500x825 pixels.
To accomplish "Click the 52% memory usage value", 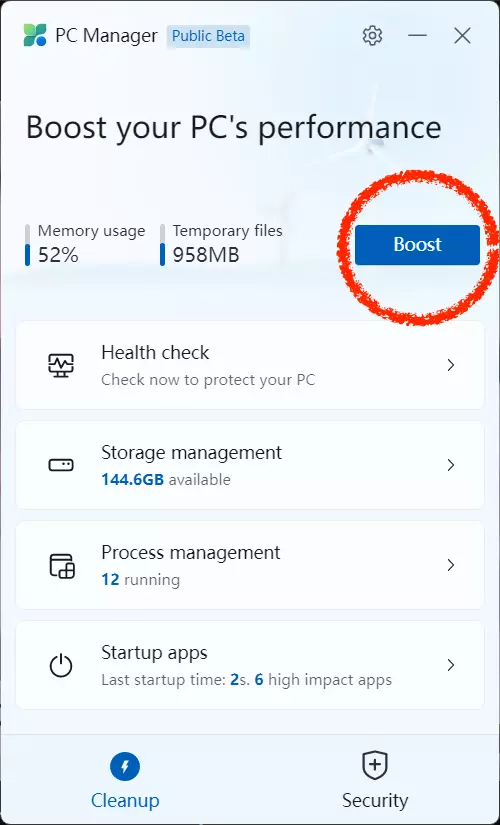I will click(58, 256).
